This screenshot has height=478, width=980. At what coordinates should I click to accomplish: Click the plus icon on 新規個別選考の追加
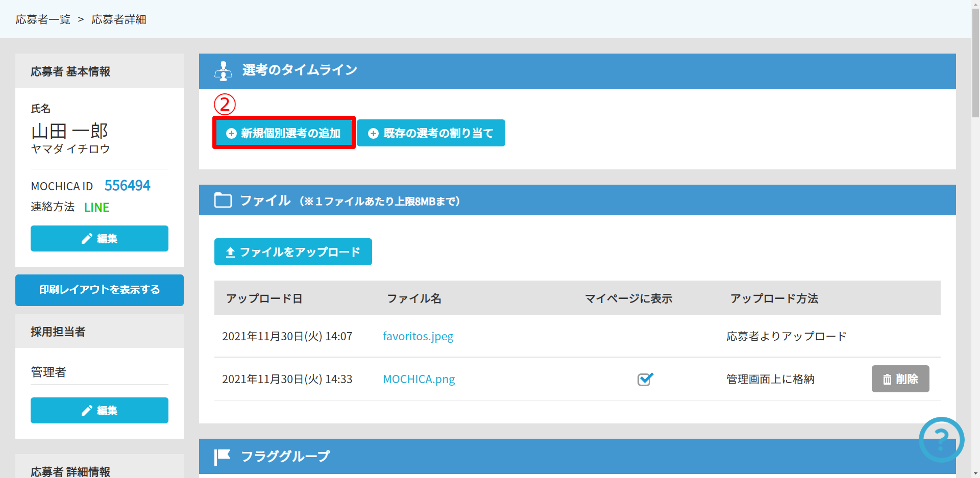pyautogui.click(x=231, y=134)
